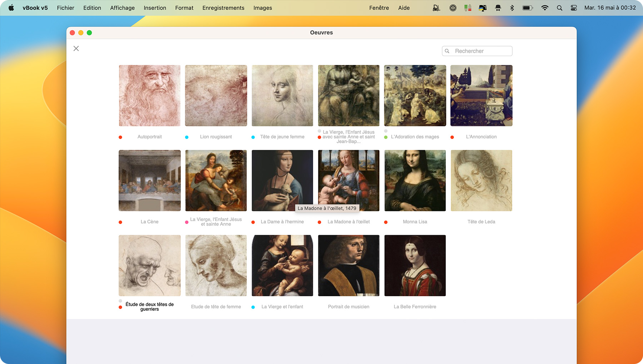Open Control Center from the menu bar
This screenshot has height=364, width=643.
pyautogui.click(x=574, y=8)
